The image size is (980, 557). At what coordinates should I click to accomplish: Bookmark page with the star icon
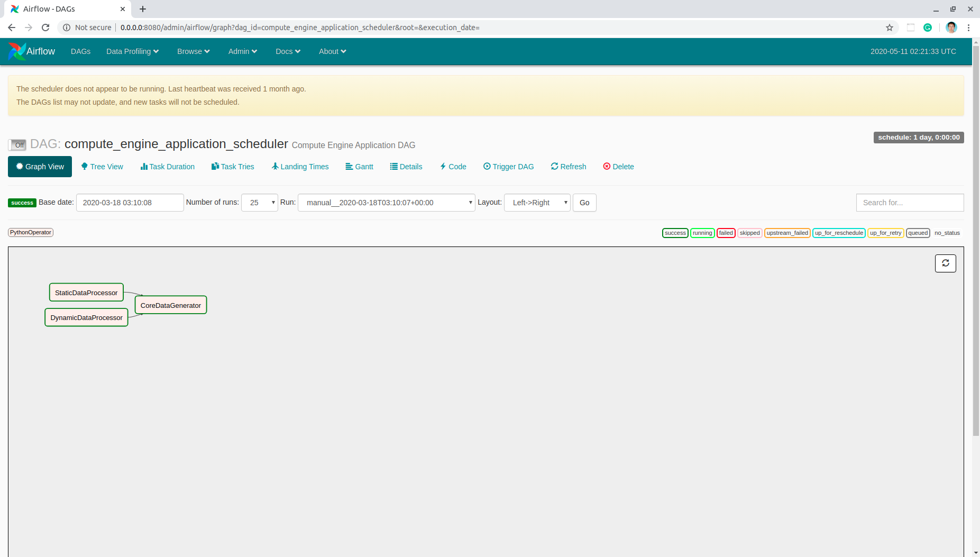click(890, 28)
